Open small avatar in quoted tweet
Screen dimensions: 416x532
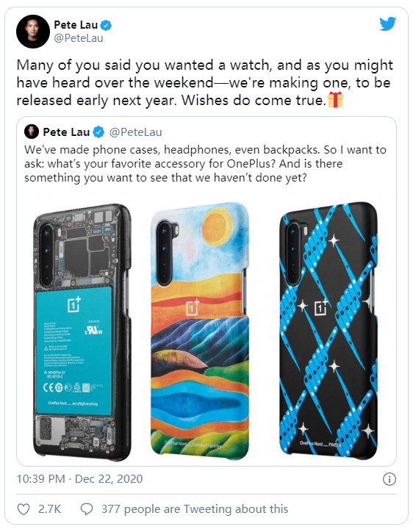tap(32, 132)
